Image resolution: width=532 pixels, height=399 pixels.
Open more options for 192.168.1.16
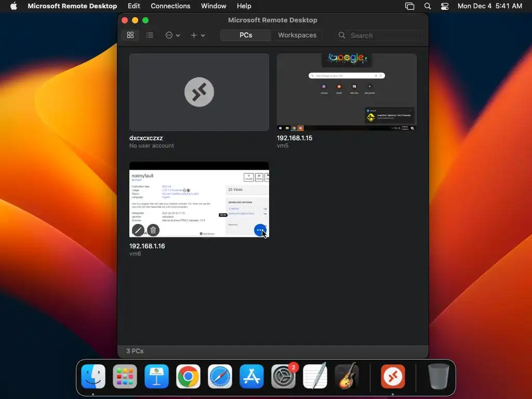pyautogui.click(x=260, y=230)
